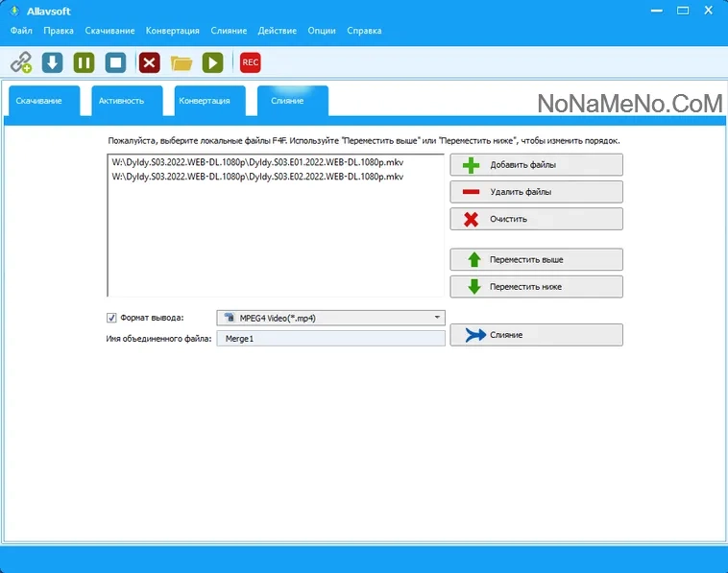This screenshot has width=728, height=573.
Task: Switch to the Скачивание tab
Action: click(39, 101)
